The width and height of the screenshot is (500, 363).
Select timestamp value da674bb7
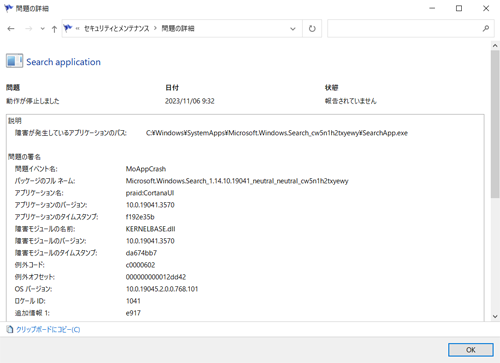coord(141,253)
